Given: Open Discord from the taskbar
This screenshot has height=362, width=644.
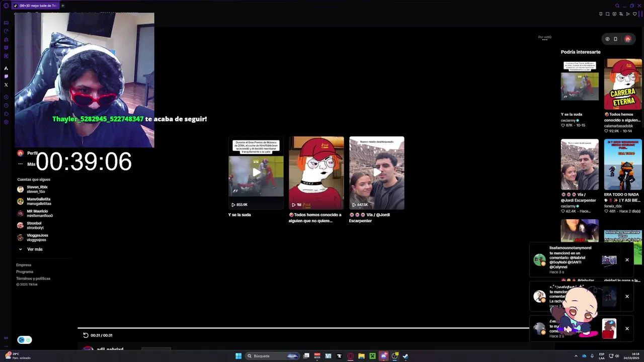Looking at the screenshot, I should (383, 356).
